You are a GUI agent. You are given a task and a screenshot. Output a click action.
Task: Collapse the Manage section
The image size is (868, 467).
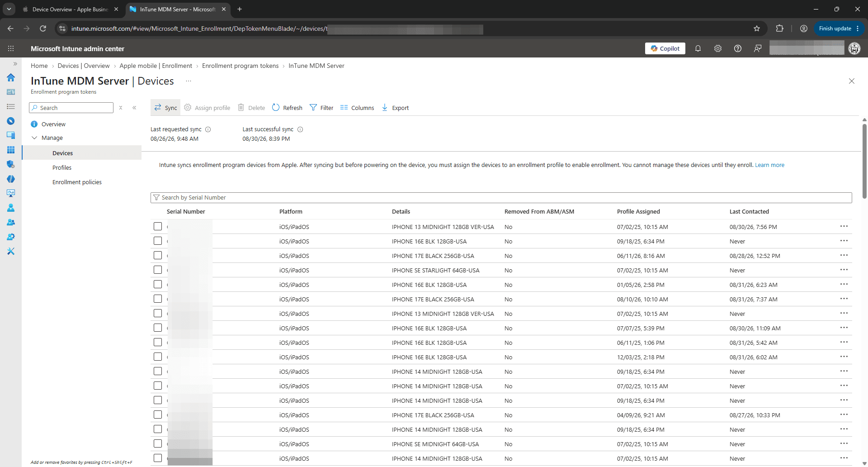pos(34,138)
